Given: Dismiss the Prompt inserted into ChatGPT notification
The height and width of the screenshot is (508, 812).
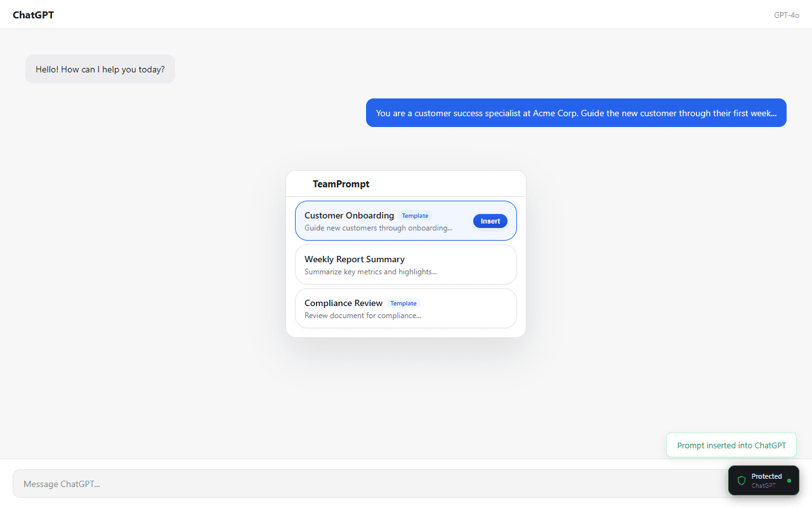Looking at the screenshot, I should pos(731,444).
